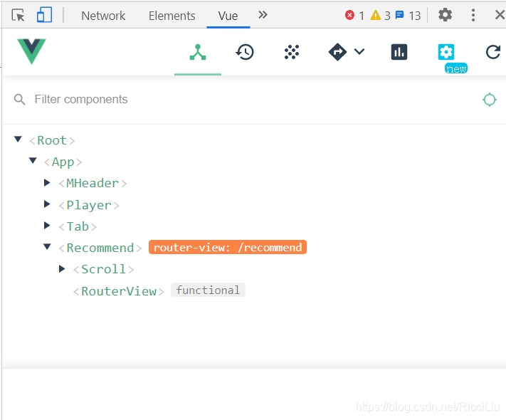
Task: Open the Performance bar chart view
Action: pos(399,52)
